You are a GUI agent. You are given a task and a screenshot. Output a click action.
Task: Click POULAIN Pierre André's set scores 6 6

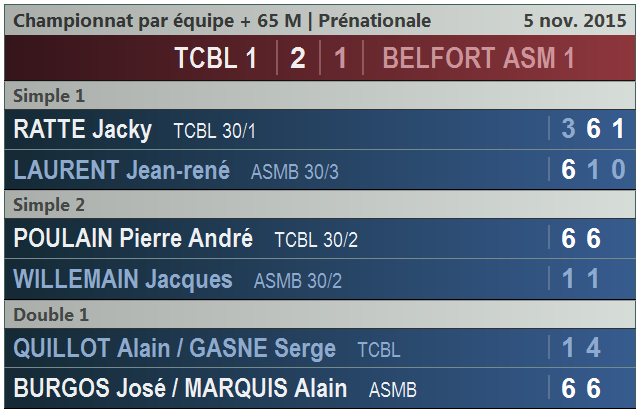(x=581, y=239)
